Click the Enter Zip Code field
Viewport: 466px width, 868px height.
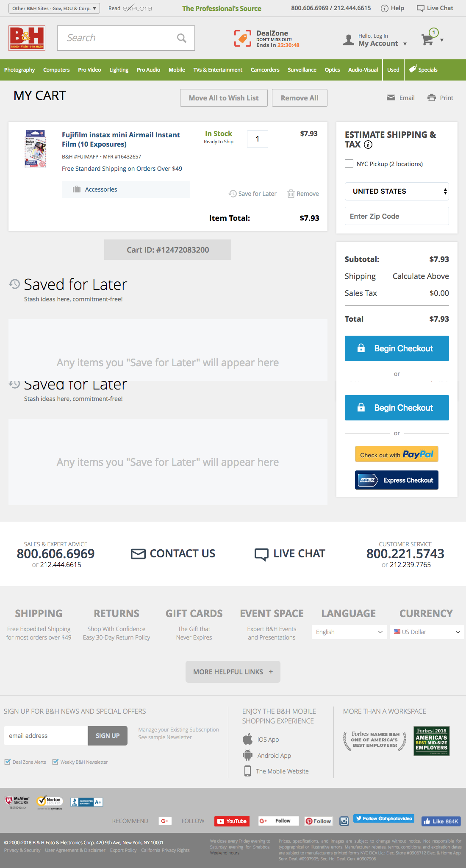tap(397, 216)
